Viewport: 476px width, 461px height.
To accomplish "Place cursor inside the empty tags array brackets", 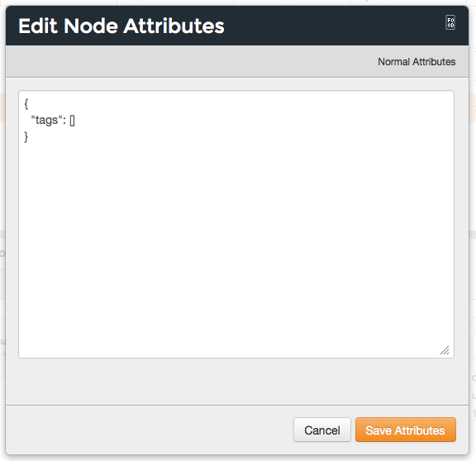I will (72, 121).
